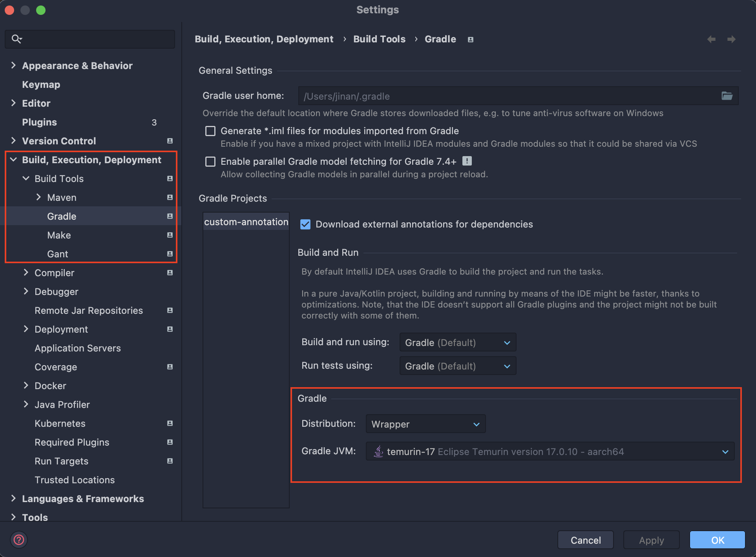
Task: Click the Cancel button
Action: click(x=585, y=540)
